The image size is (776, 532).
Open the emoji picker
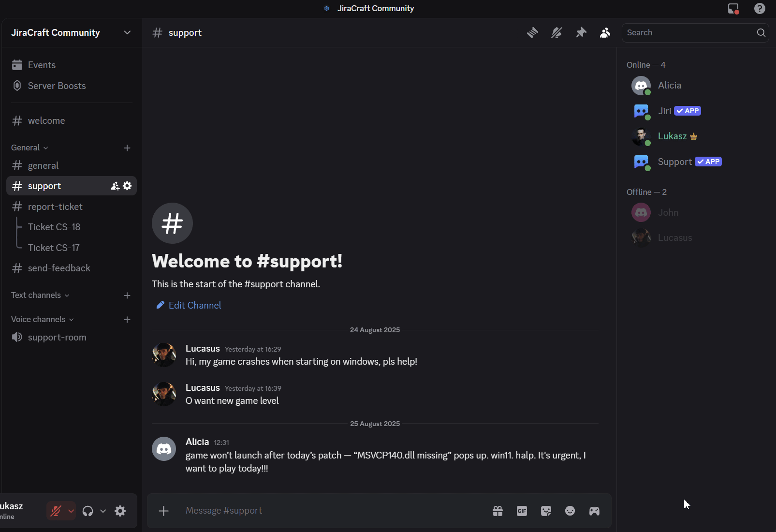click(570, 511)
